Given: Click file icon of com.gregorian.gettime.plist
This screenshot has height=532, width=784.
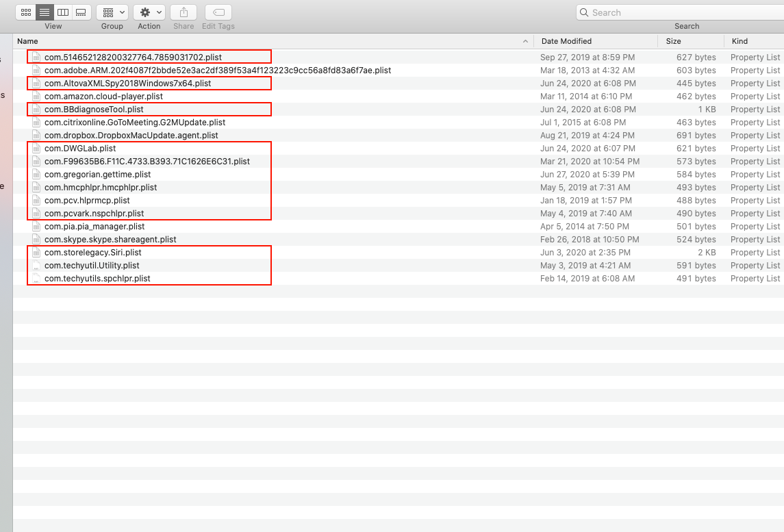Looking at the screenshot, I should click(36, 174).
